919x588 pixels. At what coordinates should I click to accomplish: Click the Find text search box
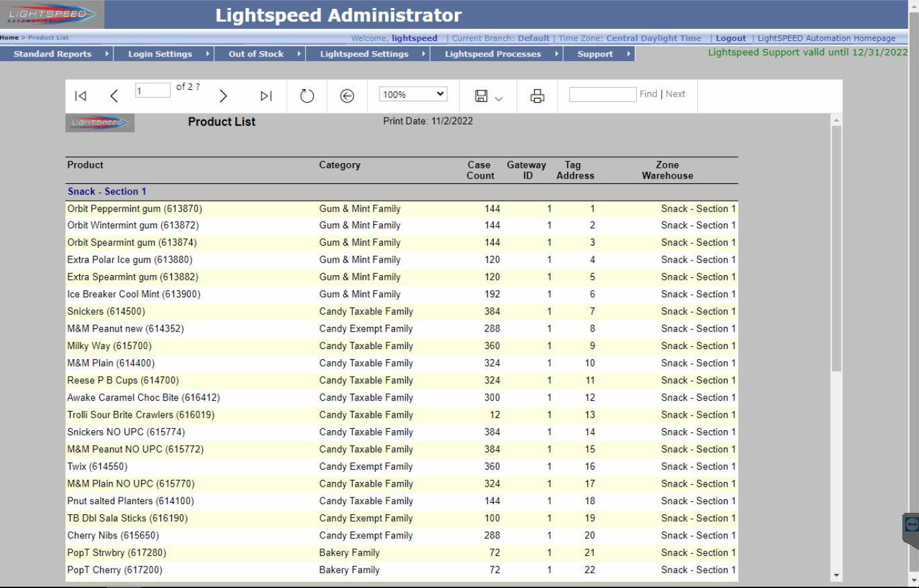tap(602, 94)
